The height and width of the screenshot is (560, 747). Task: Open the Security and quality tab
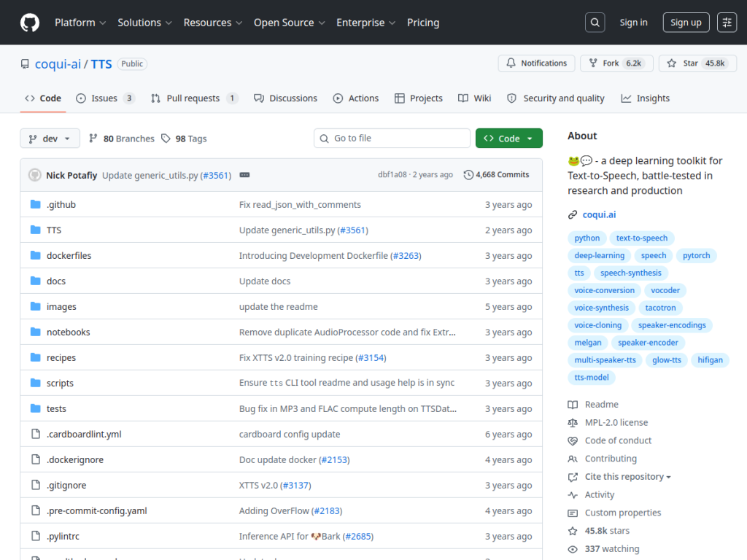click(555, 98)
